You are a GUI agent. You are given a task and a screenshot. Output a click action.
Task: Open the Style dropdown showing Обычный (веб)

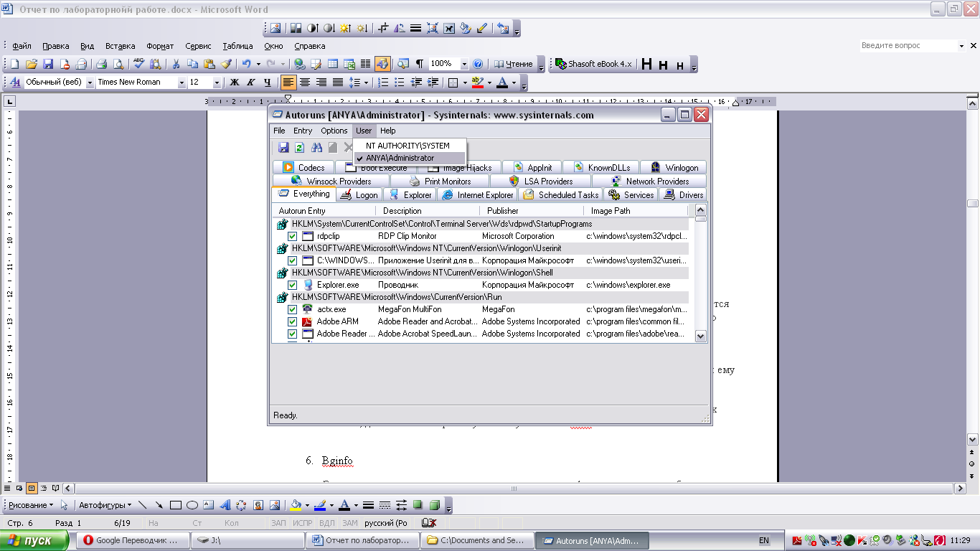[90, 83]
